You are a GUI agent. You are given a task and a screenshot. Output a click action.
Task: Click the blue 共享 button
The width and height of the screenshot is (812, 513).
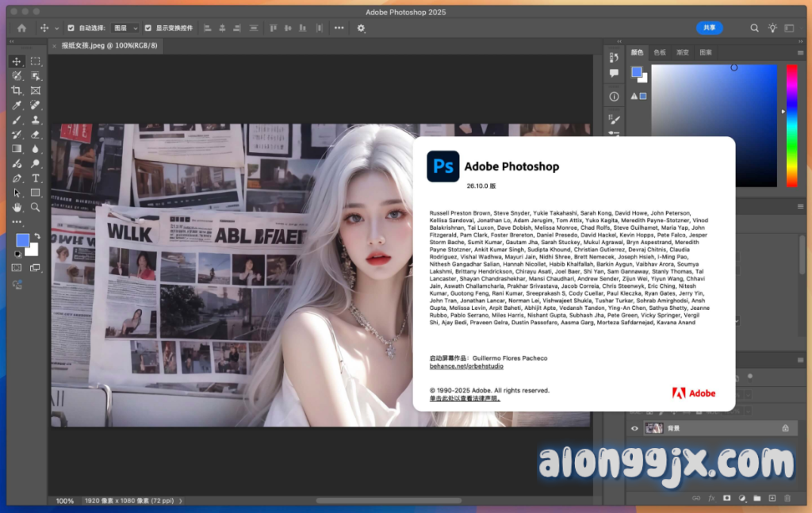[709, 28]
